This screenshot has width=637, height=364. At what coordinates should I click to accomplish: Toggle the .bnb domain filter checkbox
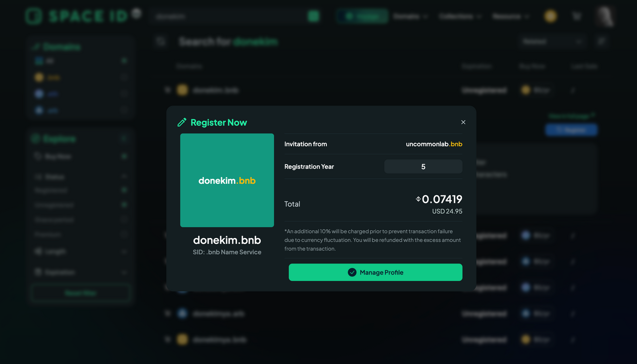coord(124,77)
